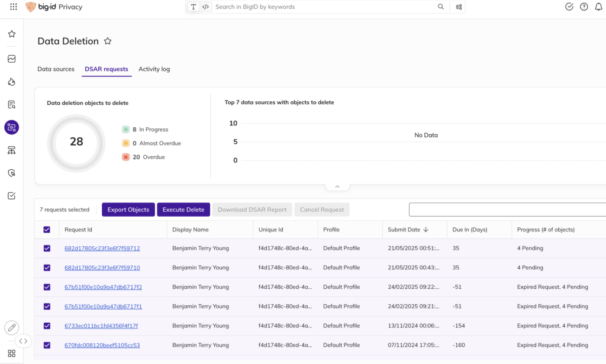
Task: Click the pencil edit icon in sidebar
Action: pyautogui.click(x=11, y=327)
